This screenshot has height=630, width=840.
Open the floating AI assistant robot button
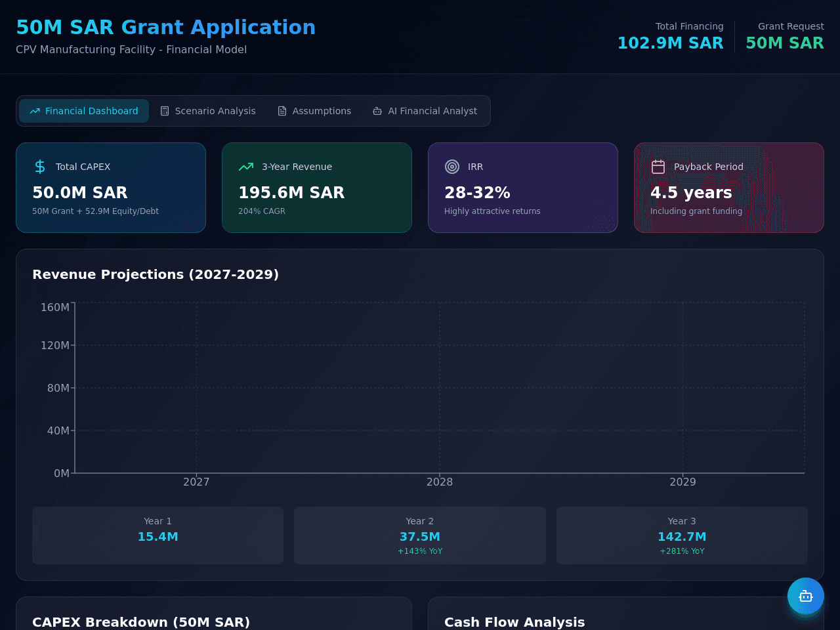[806, 596]
